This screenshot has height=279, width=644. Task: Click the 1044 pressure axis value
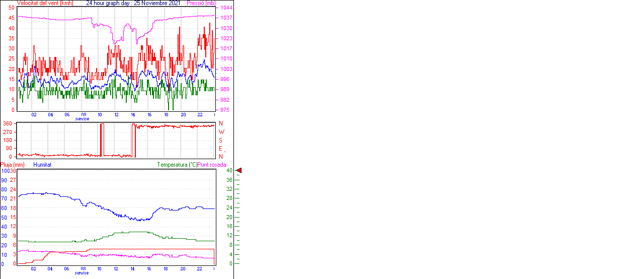(226, 8)
